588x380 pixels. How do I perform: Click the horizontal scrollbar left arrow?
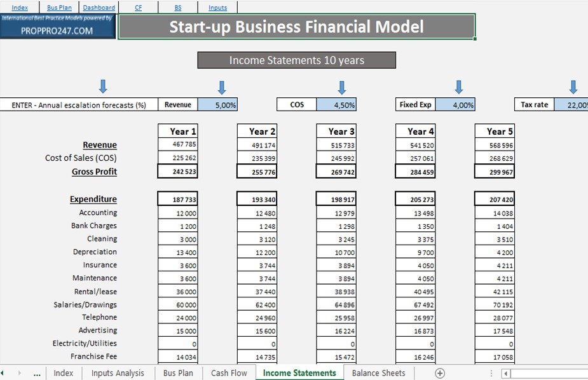point(506,374)
